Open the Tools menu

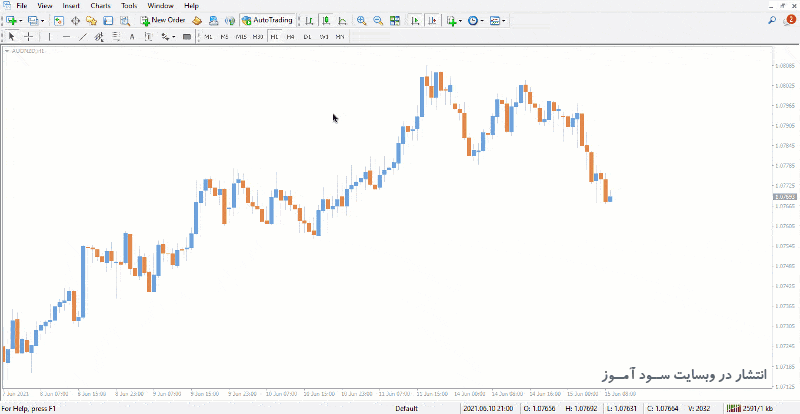(x=129, y=6)
